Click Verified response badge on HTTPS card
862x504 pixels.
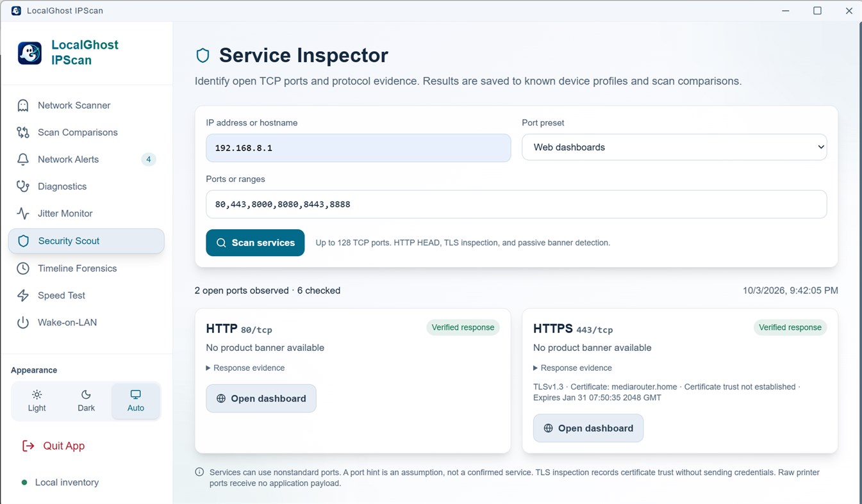tap(790, 327)
